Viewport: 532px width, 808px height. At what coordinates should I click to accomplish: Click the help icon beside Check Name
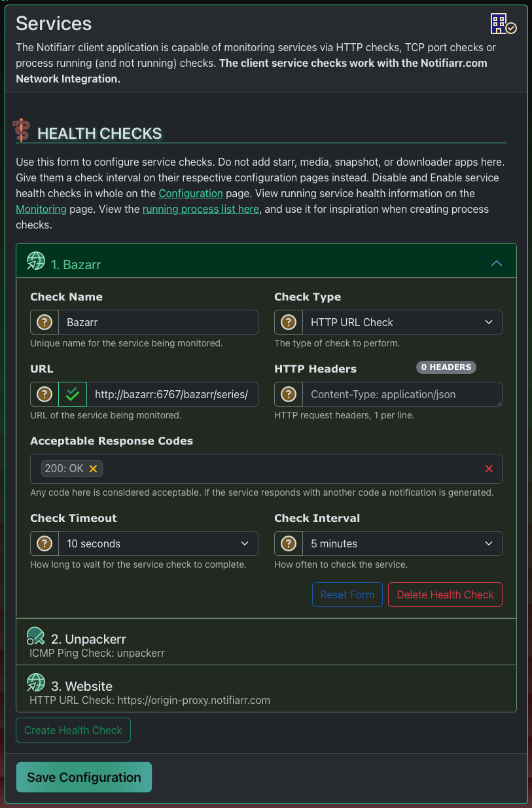(x=44, y=322)
